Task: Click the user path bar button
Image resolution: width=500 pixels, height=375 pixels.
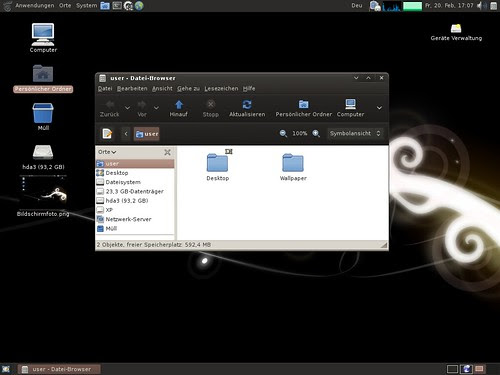Action: (147, 134)
